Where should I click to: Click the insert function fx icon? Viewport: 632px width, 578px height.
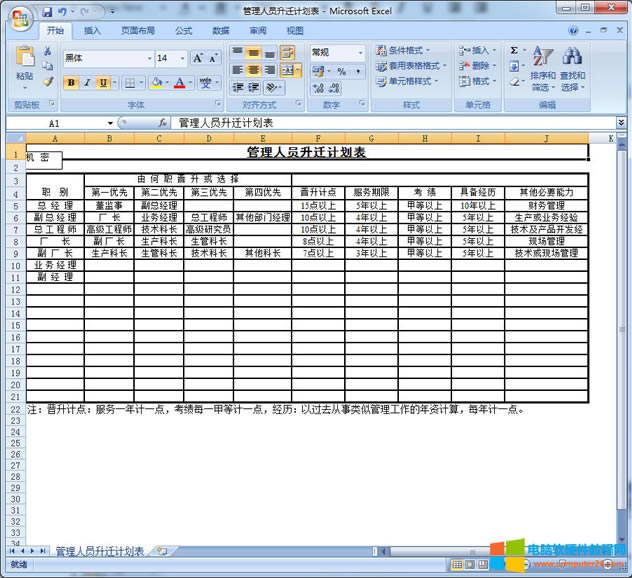click(x=162, y=123)
